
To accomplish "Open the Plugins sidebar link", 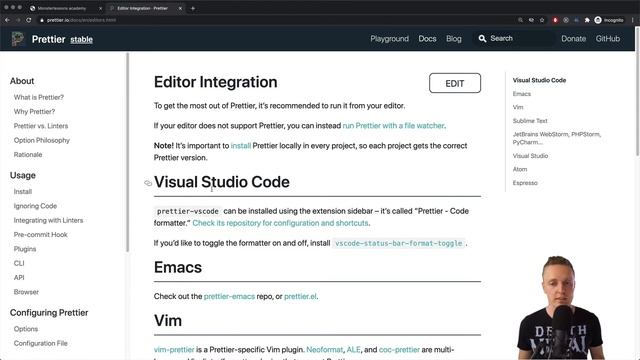I will (25, 249).
